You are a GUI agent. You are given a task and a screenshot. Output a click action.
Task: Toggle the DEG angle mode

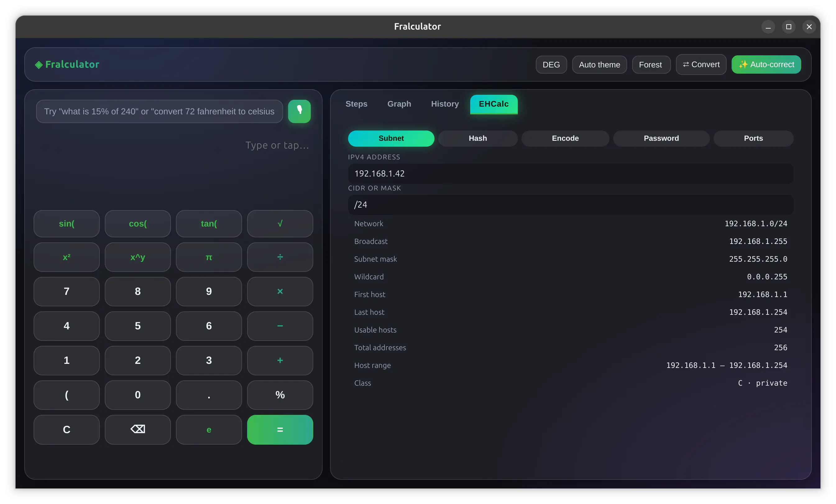click(x=551, y=64)
